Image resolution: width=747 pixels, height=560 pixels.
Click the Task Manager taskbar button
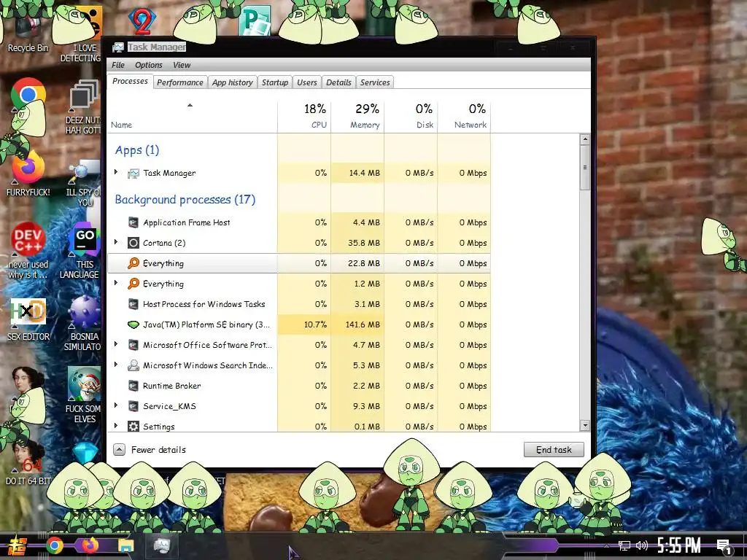click(162, 545)
